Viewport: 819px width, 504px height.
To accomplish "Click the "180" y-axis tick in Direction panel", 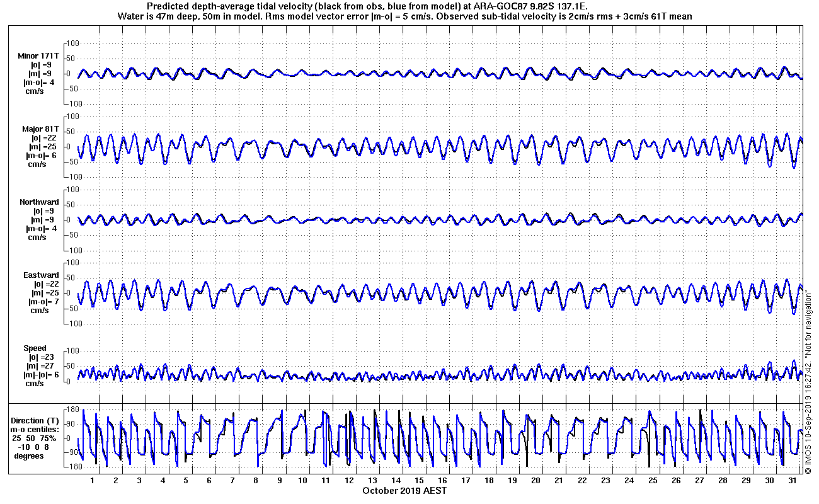I will tap(71, 410).
